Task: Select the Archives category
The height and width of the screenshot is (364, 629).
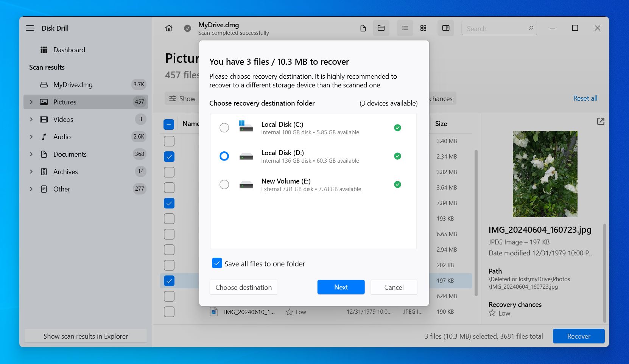Action: point(86,171)
